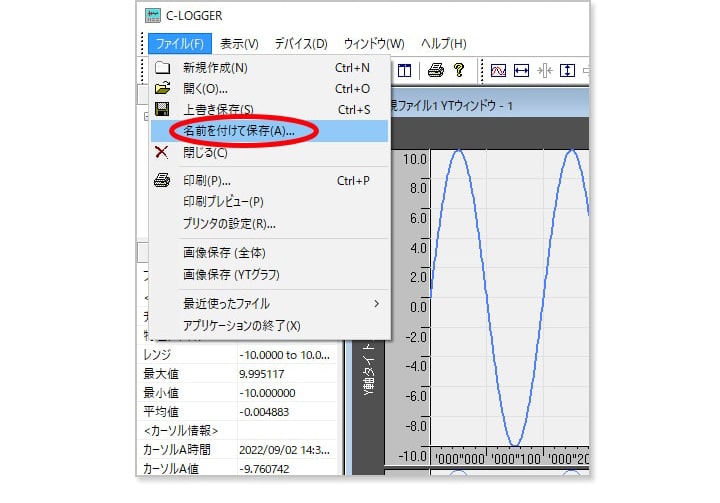Select 印刷プレビュー(P) menu entry

[223, 202]
